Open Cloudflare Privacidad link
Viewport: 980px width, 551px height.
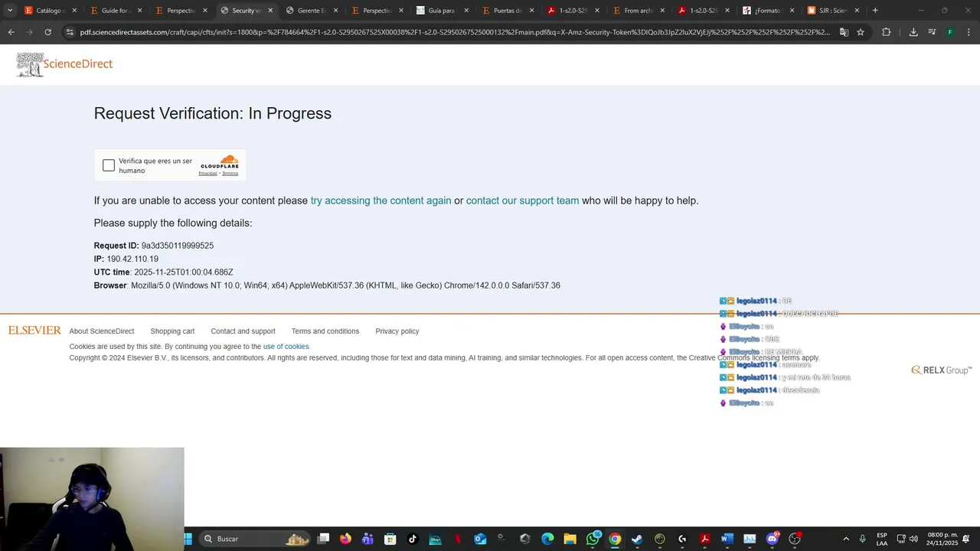tap(207, 174)
